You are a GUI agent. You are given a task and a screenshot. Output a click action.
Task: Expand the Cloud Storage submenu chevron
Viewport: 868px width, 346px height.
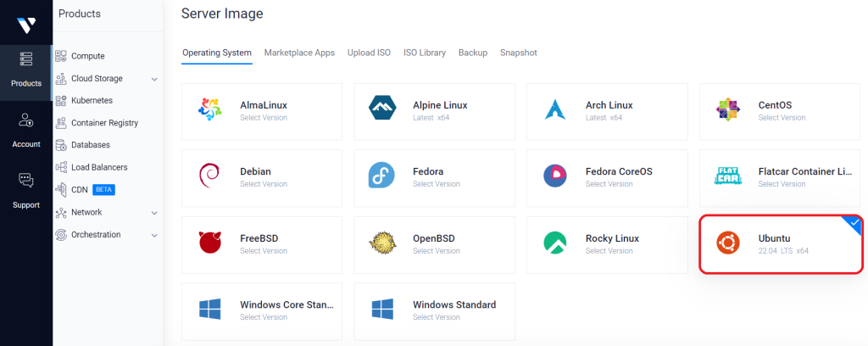(154, 79)
